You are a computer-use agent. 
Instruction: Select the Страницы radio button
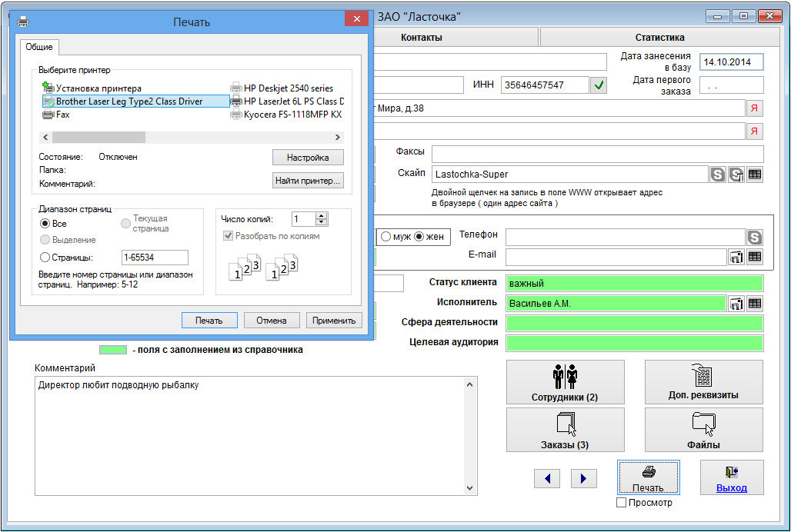(x=45, y=258)
